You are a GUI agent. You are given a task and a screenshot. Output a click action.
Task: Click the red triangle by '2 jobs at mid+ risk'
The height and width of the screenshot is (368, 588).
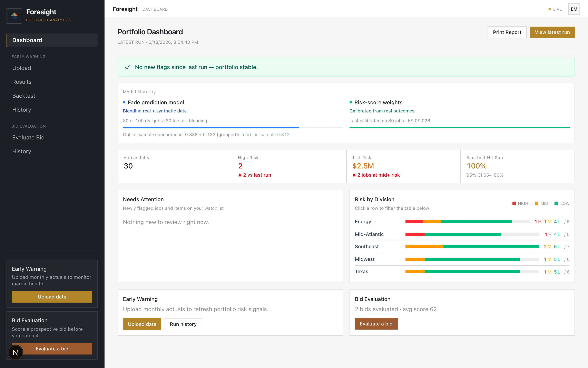[354, 175]
